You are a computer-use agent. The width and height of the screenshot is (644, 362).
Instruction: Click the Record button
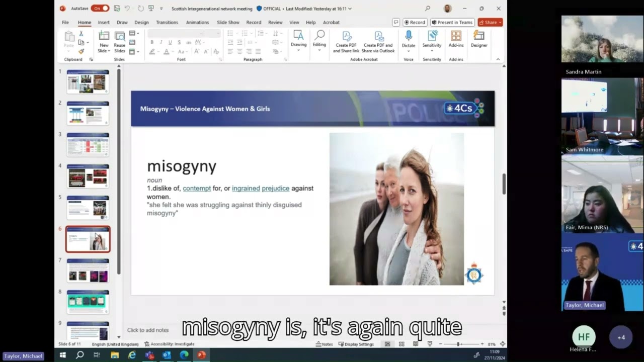pyautogui.click(x=415, y=22)
